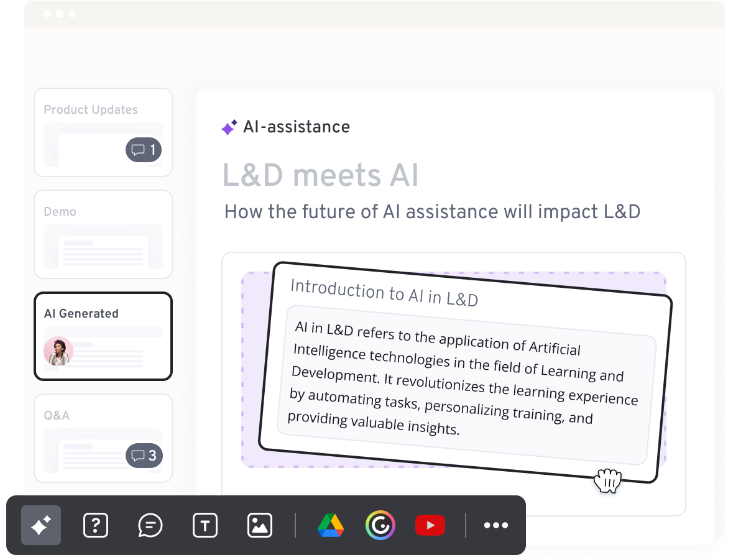Open the image insertion tool
The height and width of the screenshot is (560, 746).
point(259,525)
